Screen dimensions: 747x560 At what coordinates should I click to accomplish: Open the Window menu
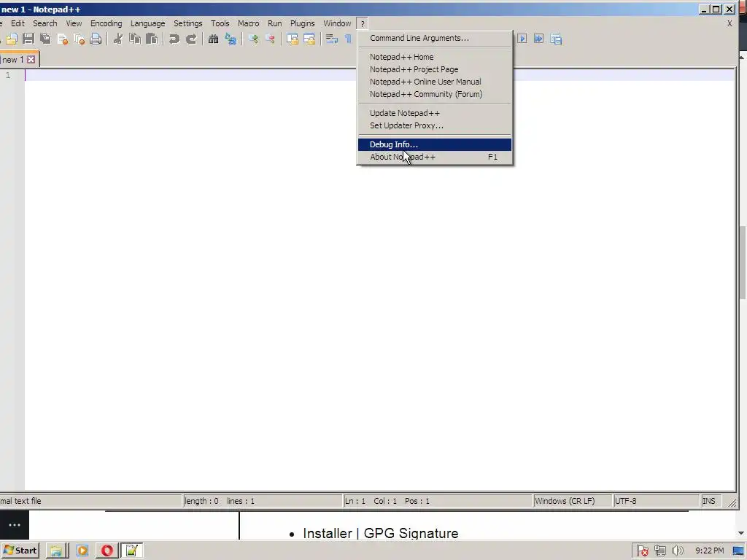337,23
